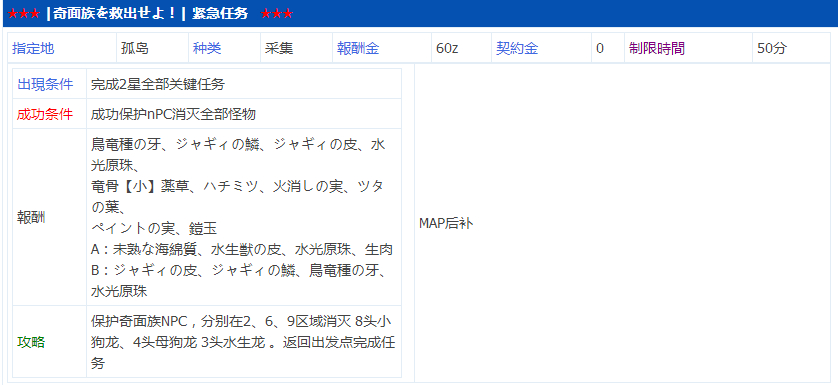Click the quest title 奇面族を救出せよ！
This screenshot has height=385, width=838.
pyautogui.click(x=115, y=14)
